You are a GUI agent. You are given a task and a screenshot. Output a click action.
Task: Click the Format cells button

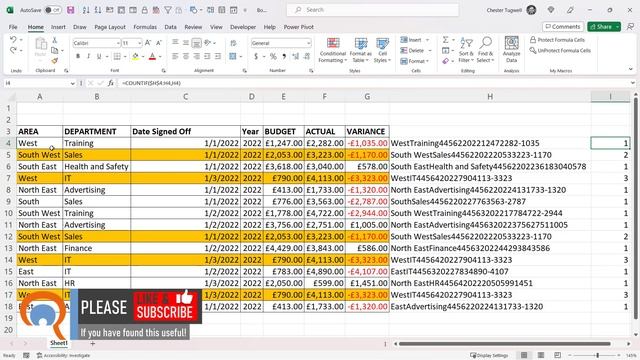(x=415, y=61)
